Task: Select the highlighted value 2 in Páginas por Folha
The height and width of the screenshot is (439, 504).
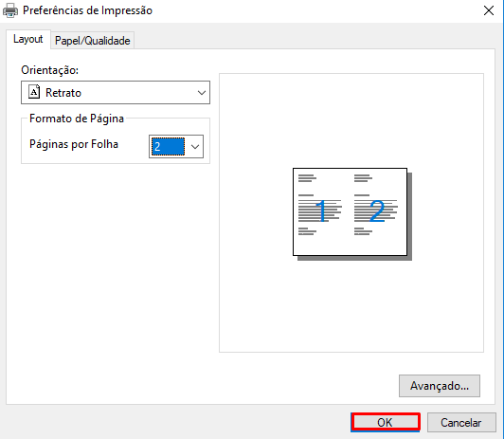Action: 168,147
